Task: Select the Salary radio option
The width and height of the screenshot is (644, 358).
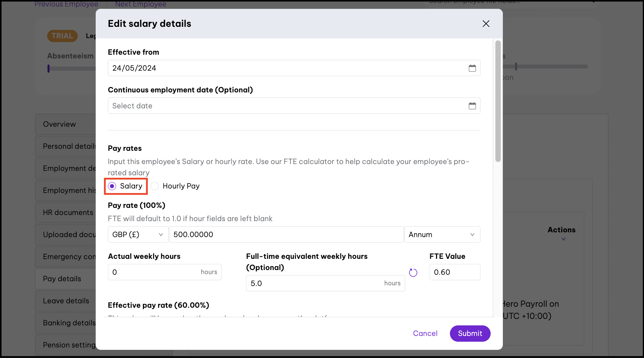Action: [112, 186]
